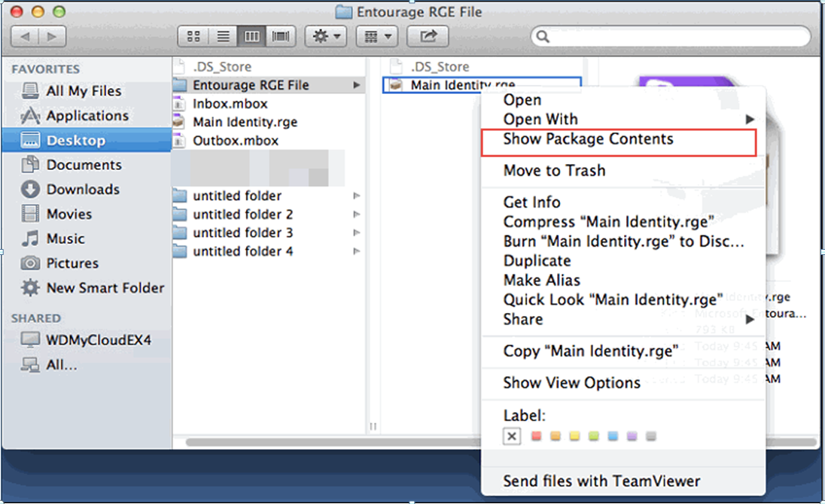Select Desktop in the sidebar

tap(87, 141)
